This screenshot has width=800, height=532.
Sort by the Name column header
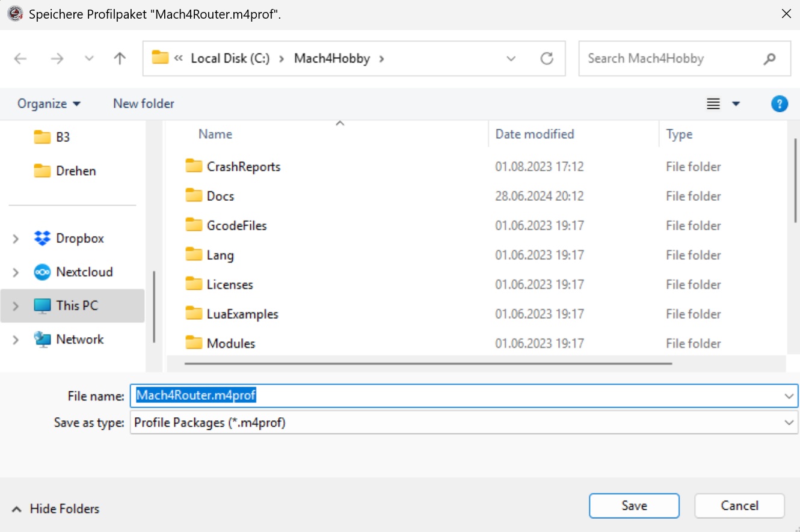coord(215,134)
